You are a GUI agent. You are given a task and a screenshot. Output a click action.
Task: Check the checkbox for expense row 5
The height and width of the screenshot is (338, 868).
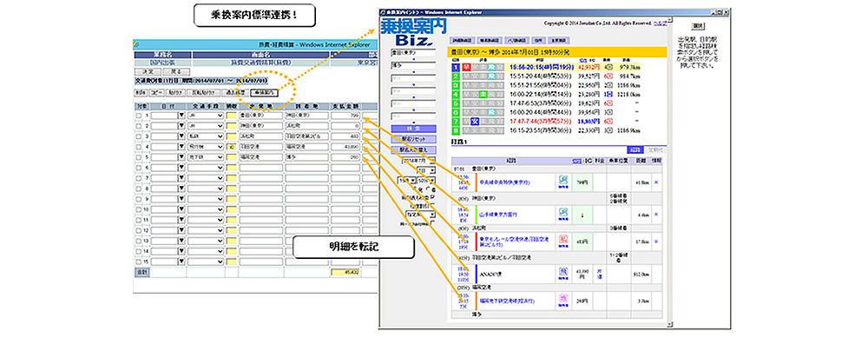coord(139,156)
